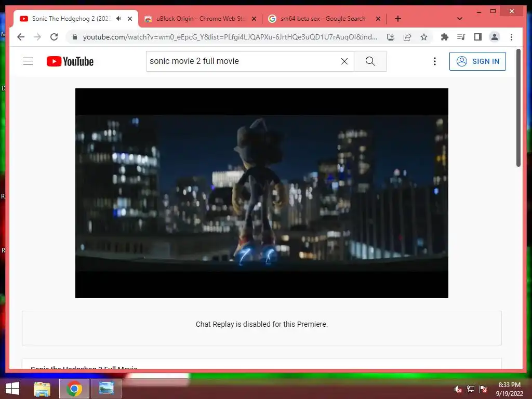Mute the Sonic tab audio icon

click(119, 19)
